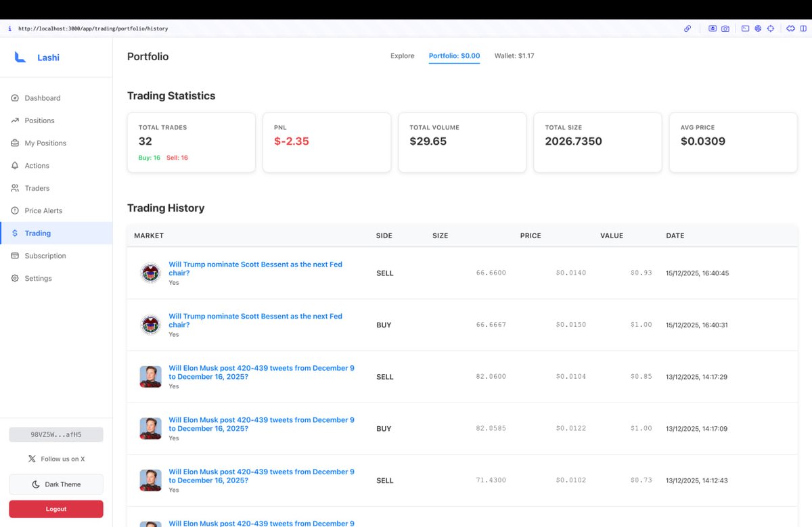
Task: Click the Total Trades count 32
Action: point(145,141)
